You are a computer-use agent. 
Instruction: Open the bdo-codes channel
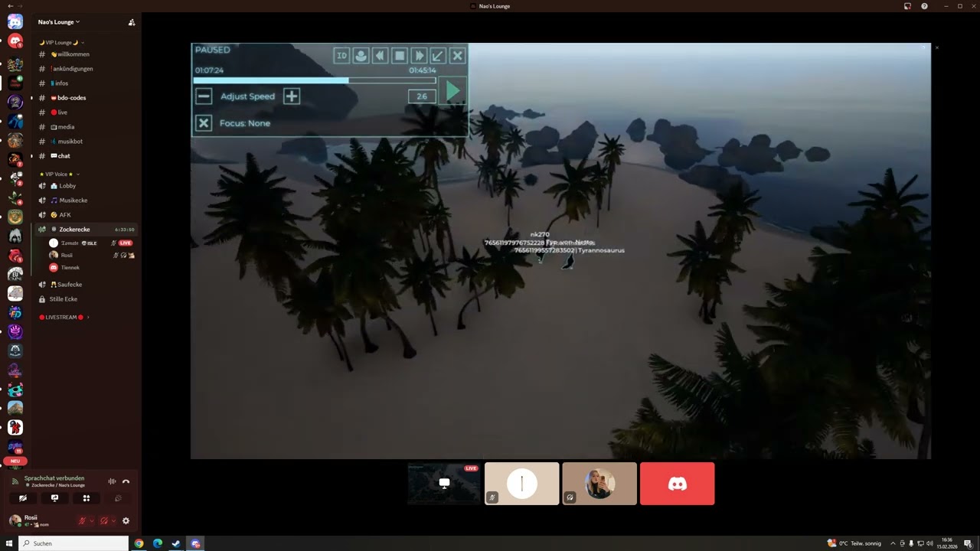[87, 98]
